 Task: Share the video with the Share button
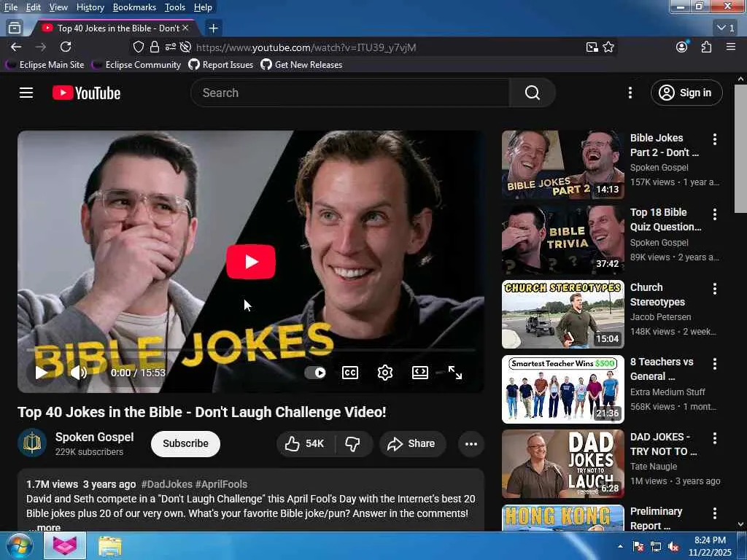tap(413, 444)
